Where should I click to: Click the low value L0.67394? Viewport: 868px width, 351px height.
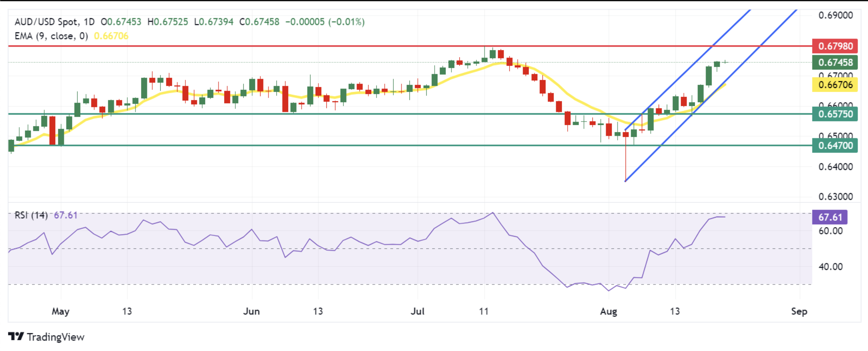tap(214, 22)
